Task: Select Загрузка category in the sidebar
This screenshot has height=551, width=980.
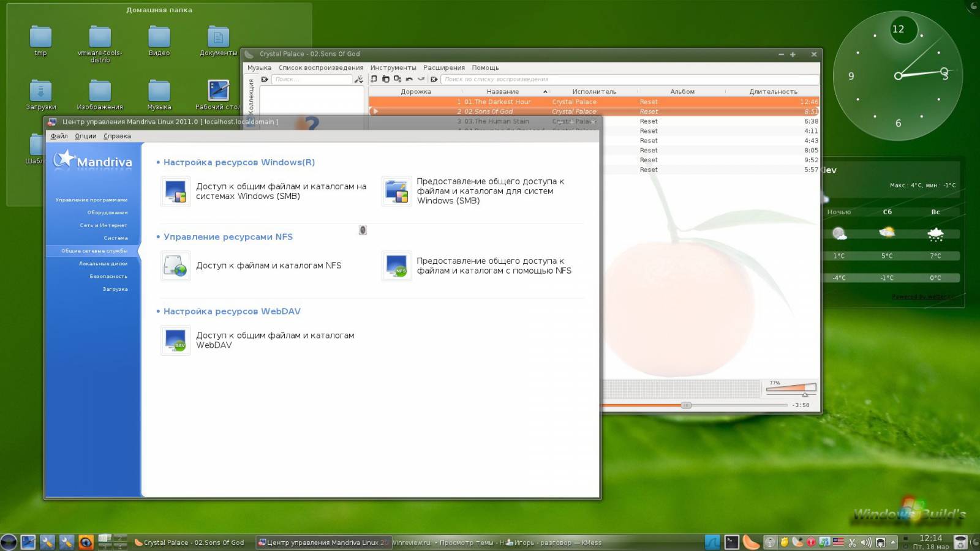Action: pos(115,289)
